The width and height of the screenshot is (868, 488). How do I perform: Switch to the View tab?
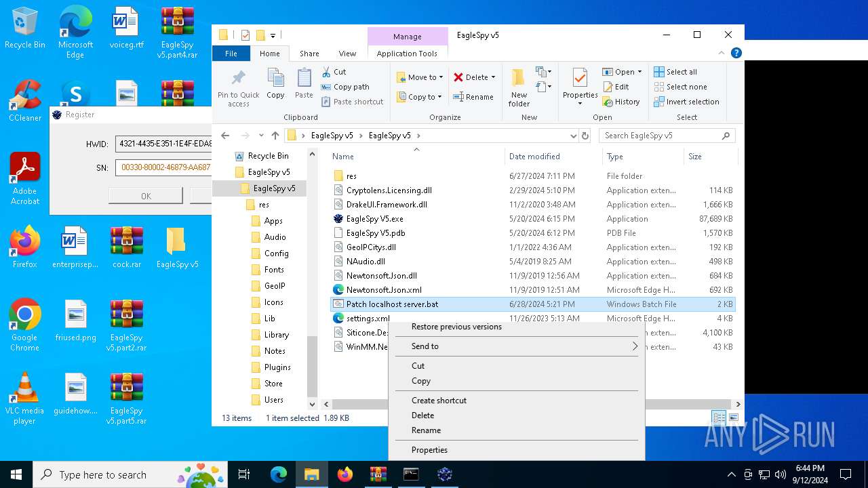click(347, 54)
